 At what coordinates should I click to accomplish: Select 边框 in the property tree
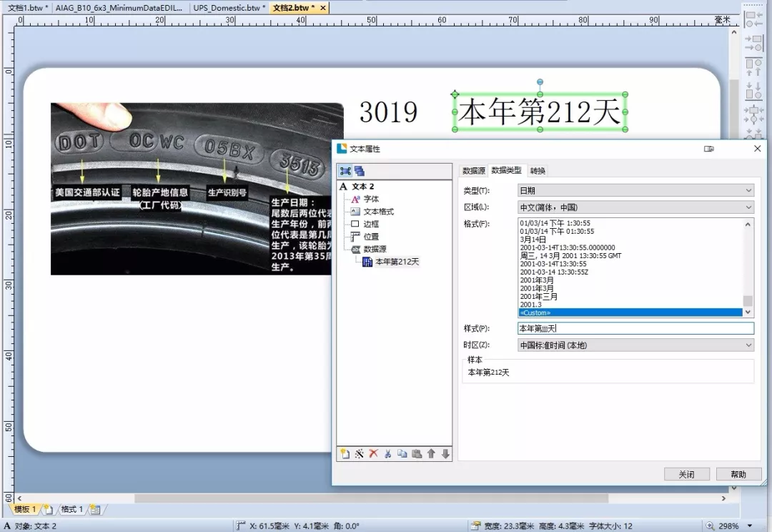pyautogui.click(x=371, y=224)
